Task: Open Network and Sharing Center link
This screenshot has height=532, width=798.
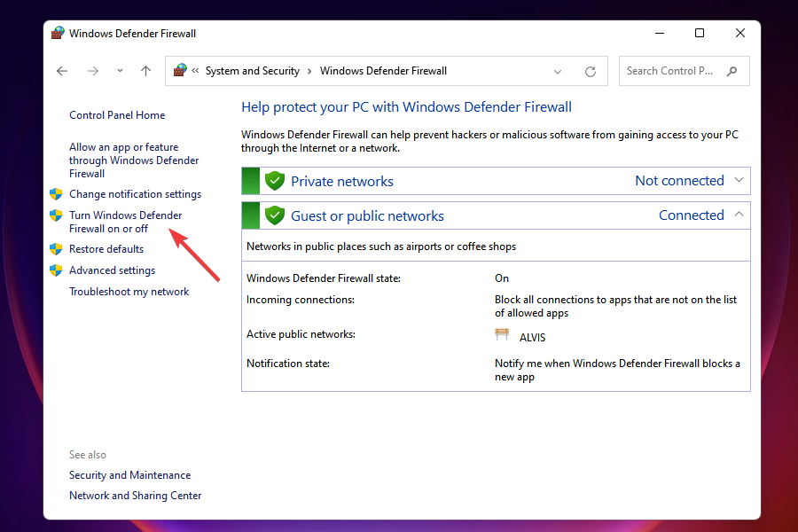Action: [135, 496]
